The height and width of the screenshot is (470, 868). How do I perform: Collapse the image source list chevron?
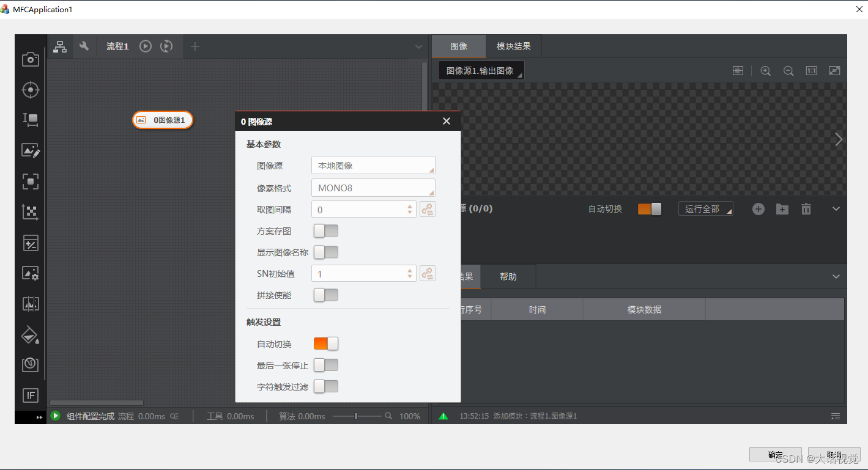click(836, 209)
